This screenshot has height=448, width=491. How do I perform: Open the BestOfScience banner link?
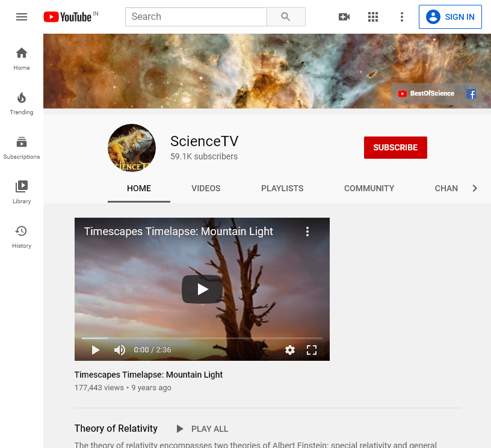pyautogui.click(x=426, y=94)
